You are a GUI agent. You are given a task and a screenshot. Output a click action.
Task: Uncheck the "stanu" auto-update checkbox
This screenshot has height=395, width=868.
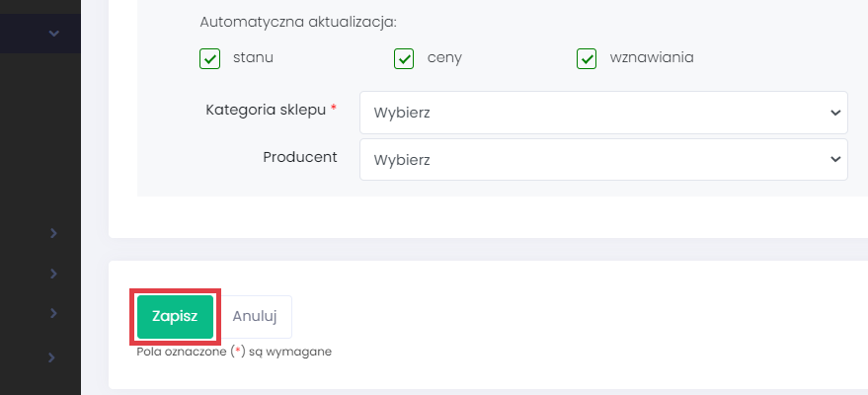tap(209, 58)
